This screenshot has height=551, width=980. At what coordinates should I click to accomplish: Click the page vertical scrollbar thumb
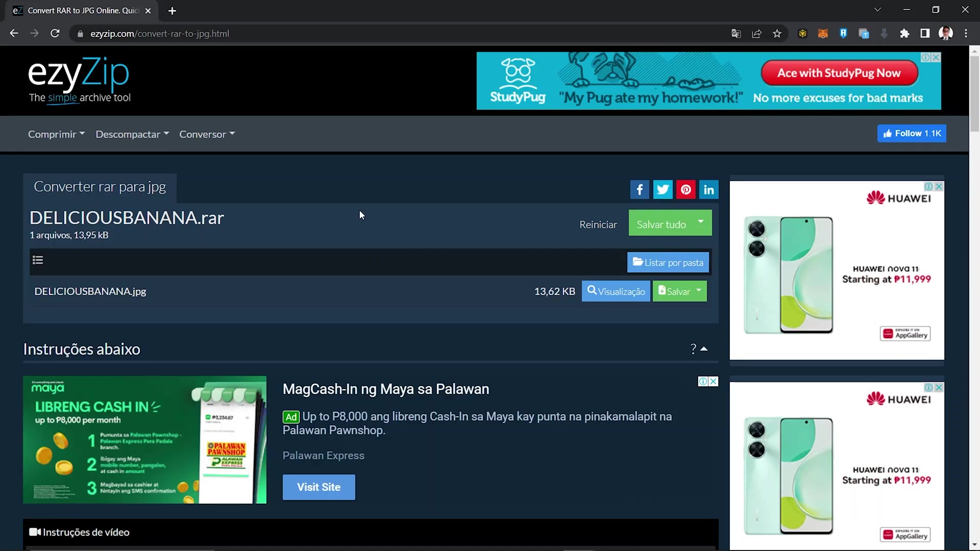point(974,94)
